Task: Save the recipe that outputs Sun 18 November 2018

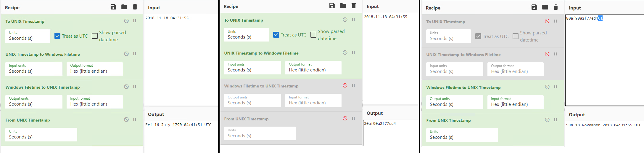Action: [534, 7]
